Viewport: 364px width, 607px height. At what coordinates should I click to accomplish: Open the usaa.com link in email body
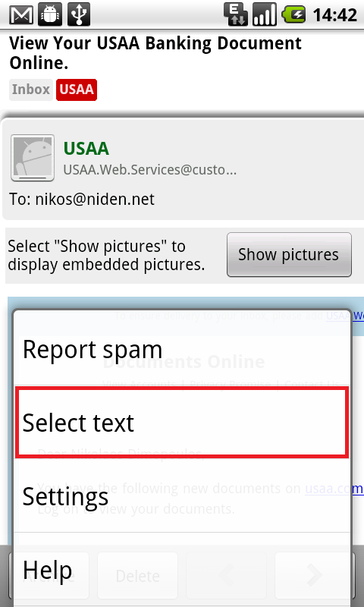(334, 489)
